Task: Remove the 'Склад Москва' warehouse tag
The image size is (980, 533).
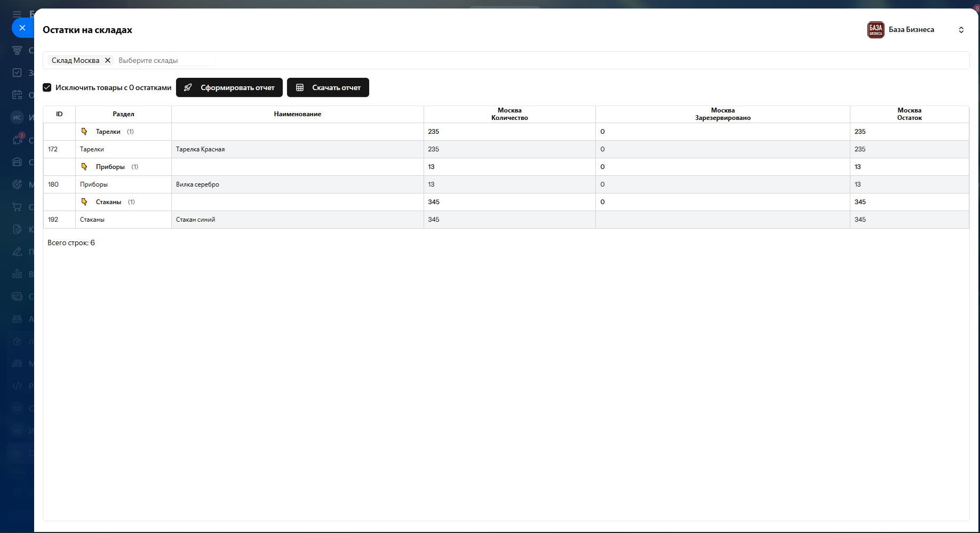Action: coord(108,60)
